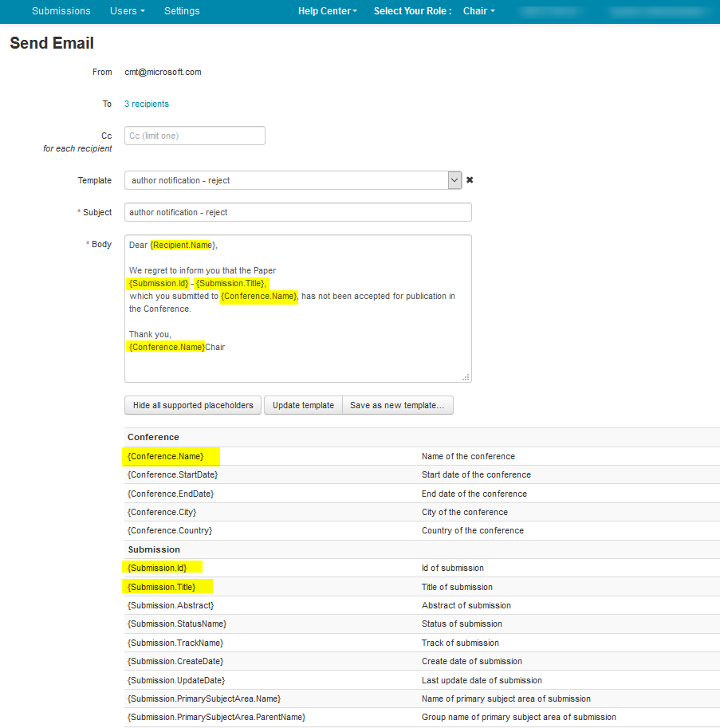Clear the template with the X icon
Viewport: 720px width, 728px height.
[470, 180]
